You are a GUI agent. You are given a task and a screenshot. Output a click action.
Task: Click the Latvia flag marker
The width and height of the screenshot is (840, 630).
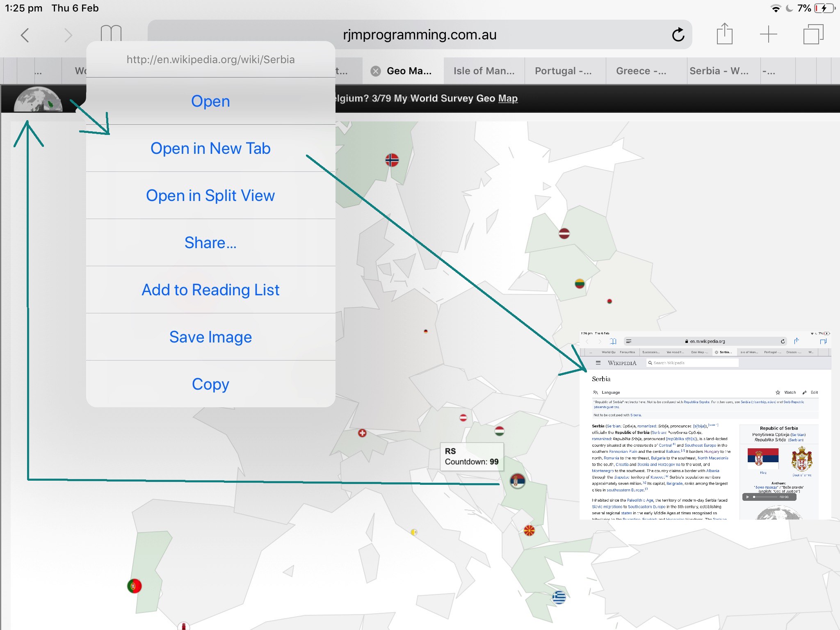coord(564,233)
